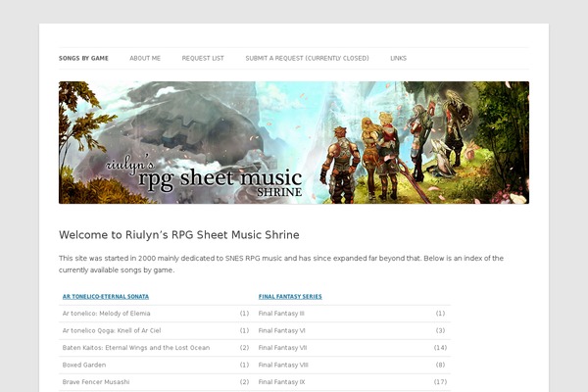Click the (14) count beside Final Fantasy VII
588x392 pixels.
440,348
